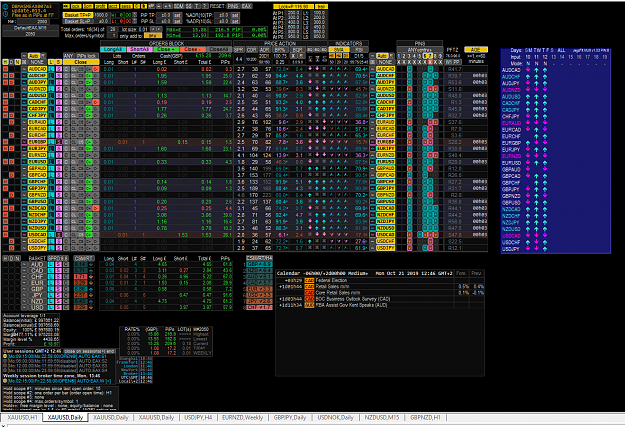This screenshot has height=427, width=625.
Task: Click the L button for USD basket
Action: pos(51,307)
